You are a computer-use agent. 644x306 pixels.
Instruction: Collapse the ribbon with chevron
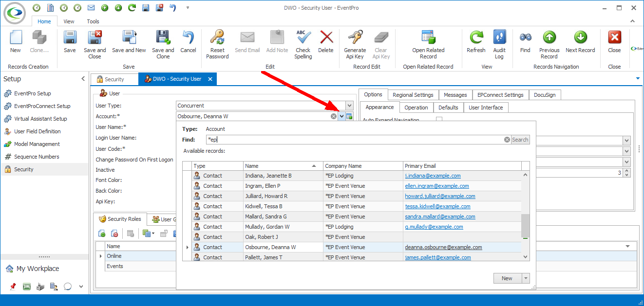633,21
